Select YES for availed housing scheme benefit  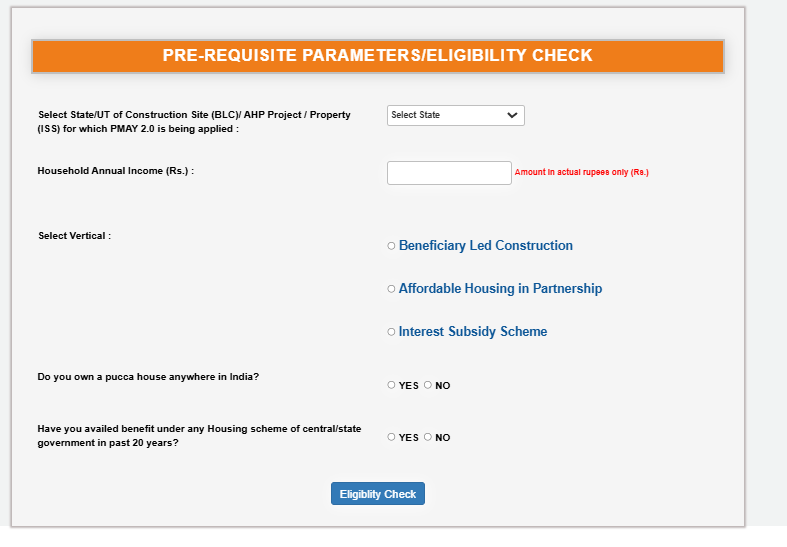pyautogui.click(x=391, y=437)
